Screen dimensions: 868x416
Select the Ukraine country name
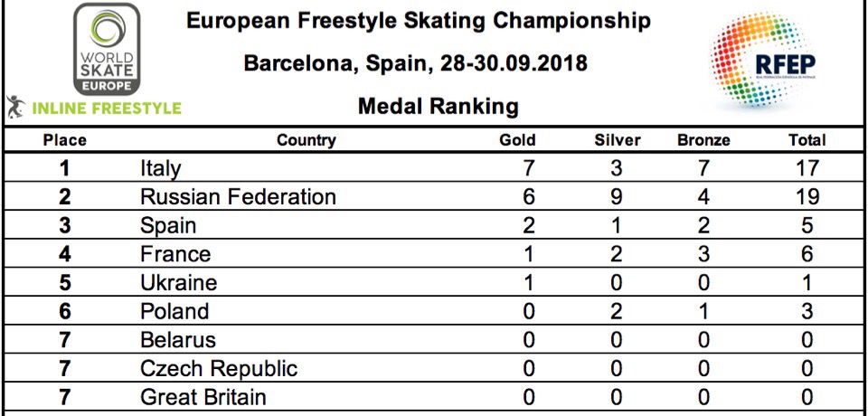point(179,283)
